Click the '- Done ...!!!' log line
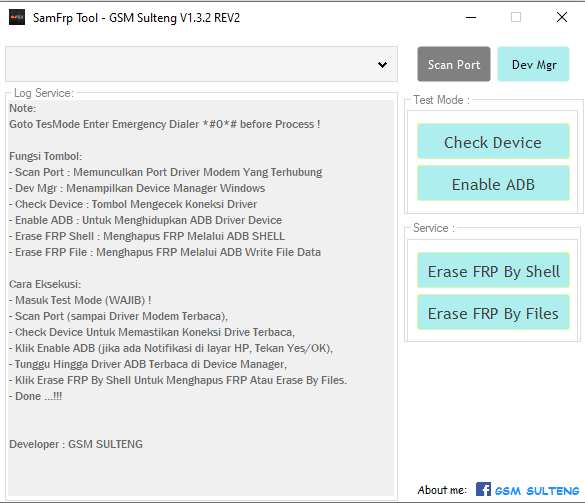Image resolution: width=585 pixels, height=503 pixels. [35, 396]
